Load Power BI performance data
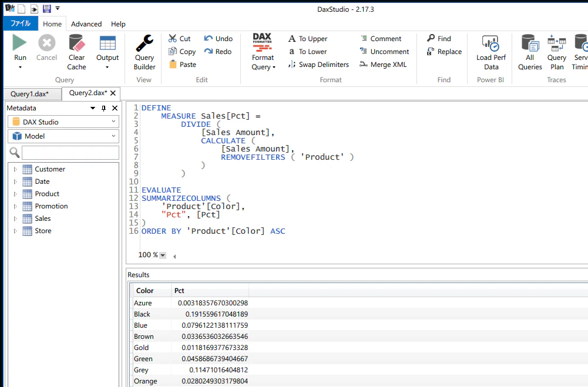The width and height of the screenshot is (588, 387). click(x=491, y=52)
